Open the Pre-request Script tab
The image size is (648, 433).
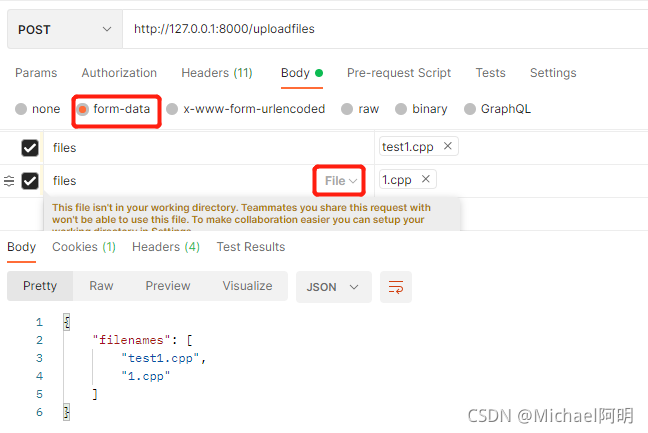pos(399,73)
